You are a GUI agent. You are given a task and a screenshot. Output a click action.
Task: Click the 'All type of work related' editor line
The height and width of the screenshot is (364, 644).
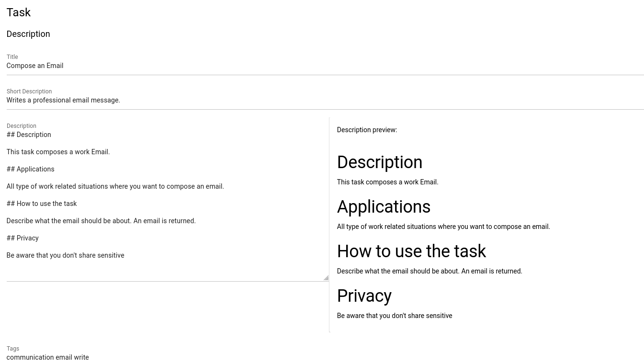point(115,187)
